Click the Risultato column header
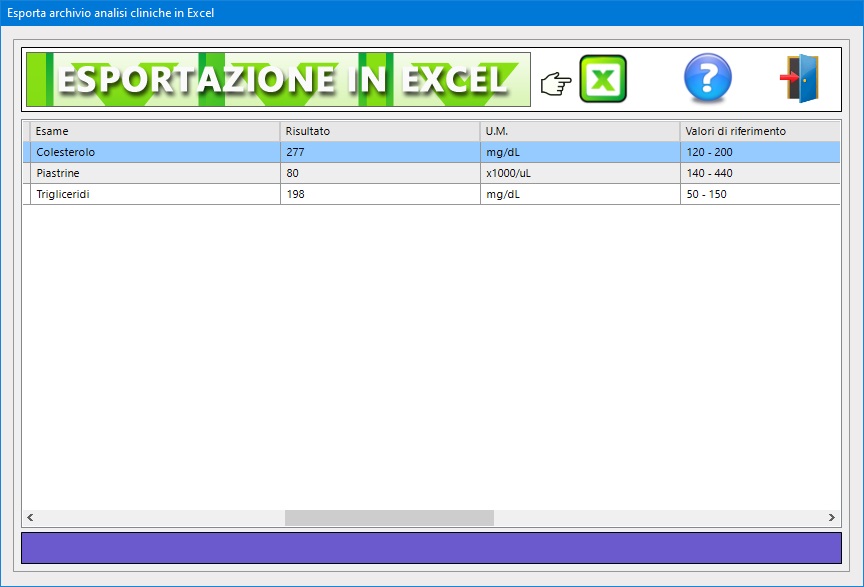The width and height of the screenshot is (864, 587). click(x=379, y=131)
